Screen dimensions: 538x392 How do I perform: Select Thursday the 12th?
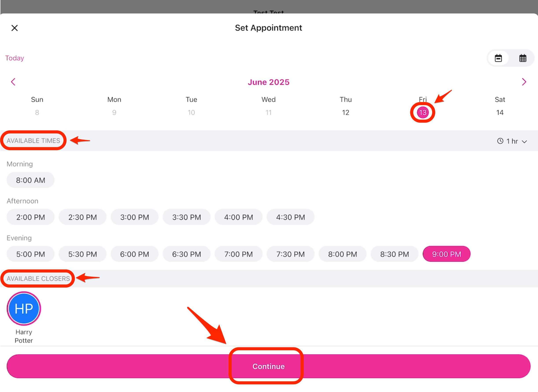(x=345, y=112)
